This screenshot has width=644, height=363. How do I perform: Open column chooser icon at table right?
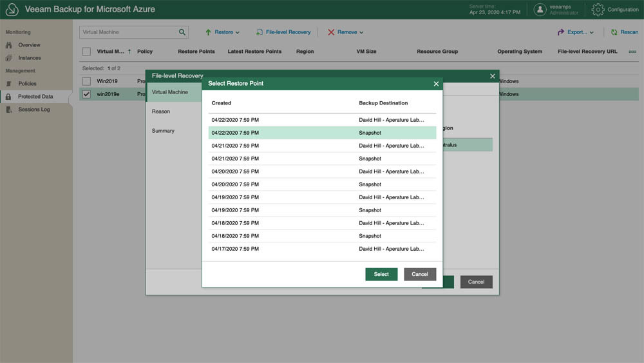tap(632, 52)
